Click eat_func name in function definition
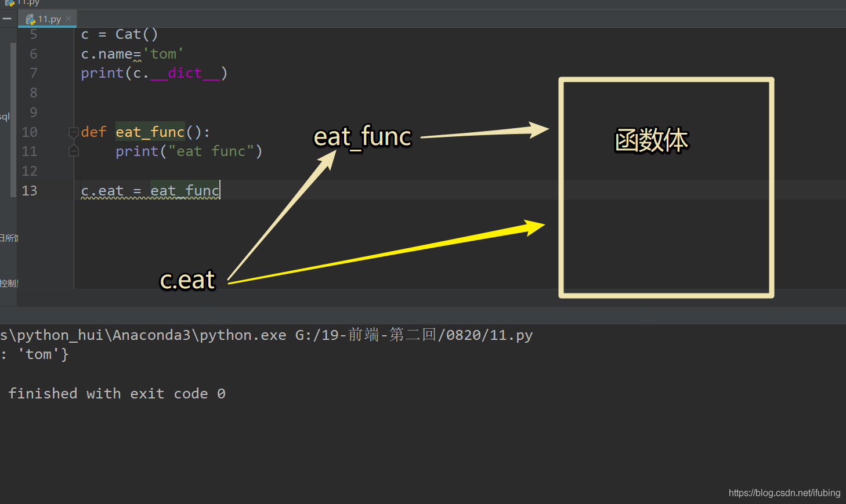Viewport: 846px width, 504px height. (x=150, y=132)
